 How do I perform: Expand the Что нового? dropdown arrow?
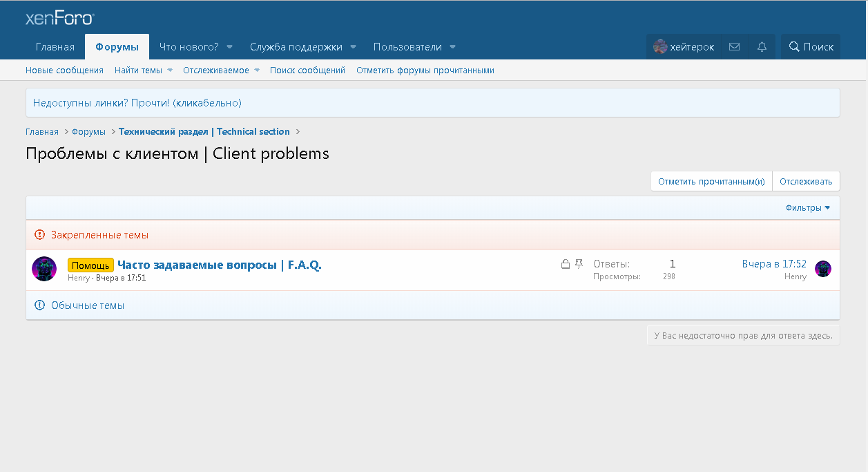pyautogui.click(x=230, y=47)
